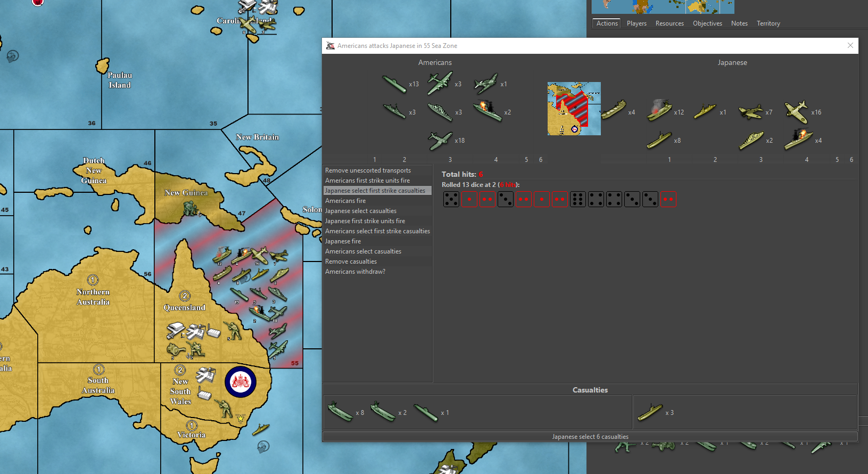The width and height of the screenshot is (868, 474).
Task: Click the American destroyer x3 in the battle window
Action: point(394,112)
